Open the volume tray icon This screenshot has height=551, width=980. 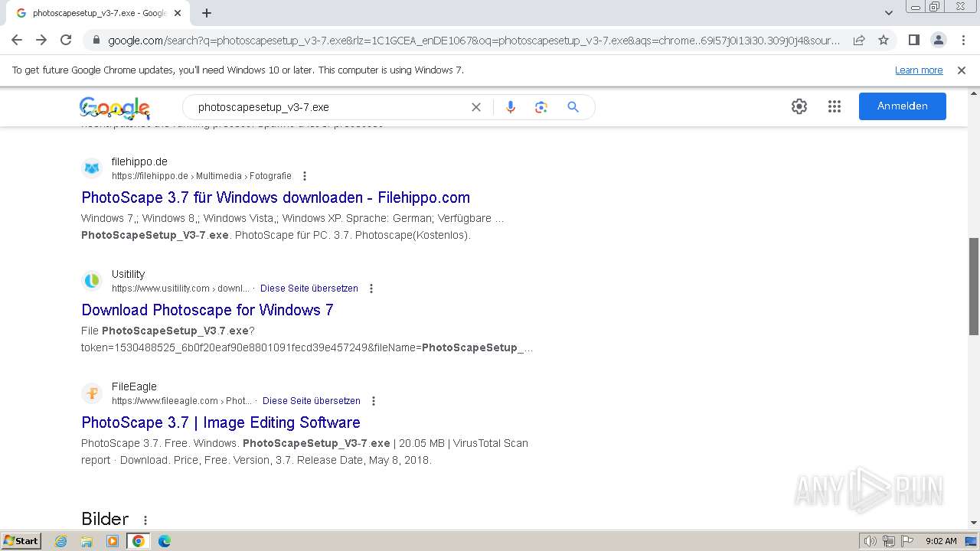(x=870, y=541)
